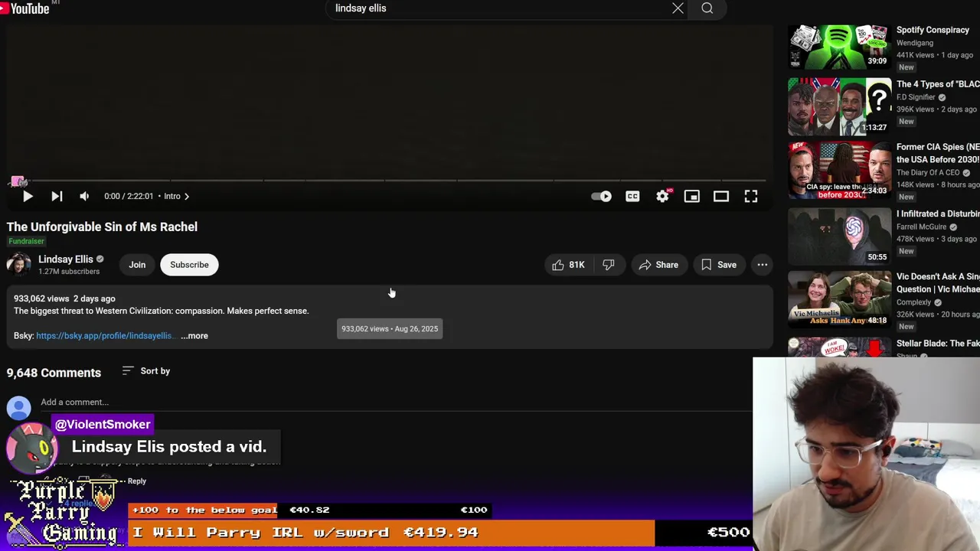Clear the search box with X icon
Viewport: 980px width, 551px height.
678,8
